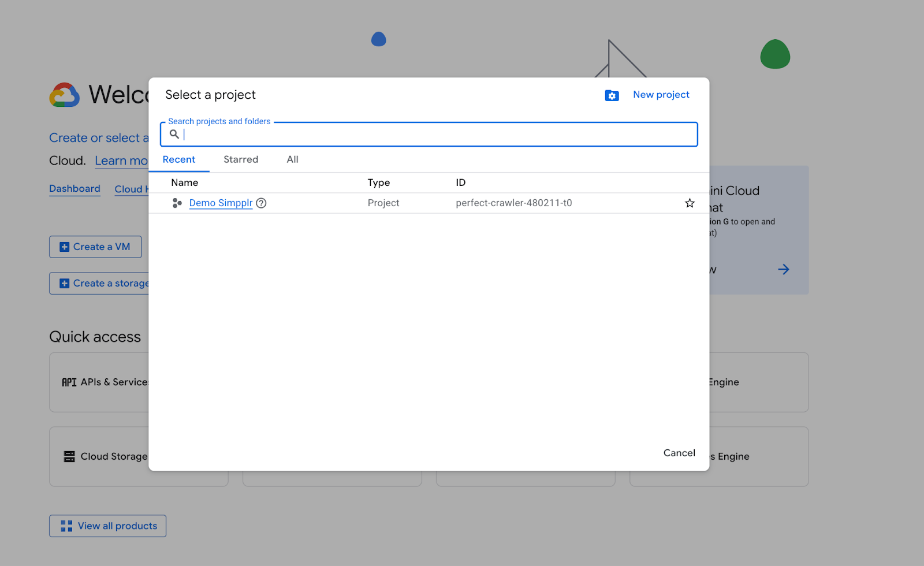Switch to the All tab
This screenshot has height=566, width=924.
pyautogui.click(x=292, y=160)
